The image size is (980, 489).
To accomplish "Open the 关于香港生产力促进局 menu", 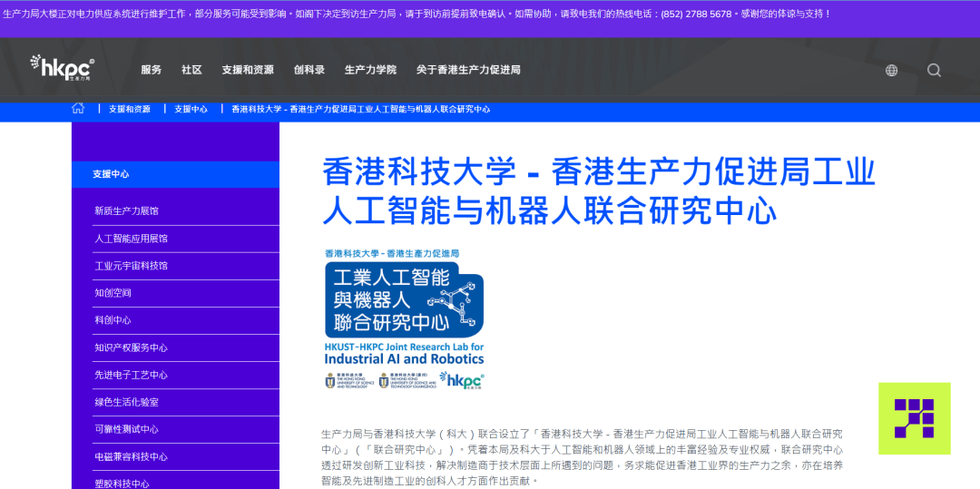I will (469, 70).
